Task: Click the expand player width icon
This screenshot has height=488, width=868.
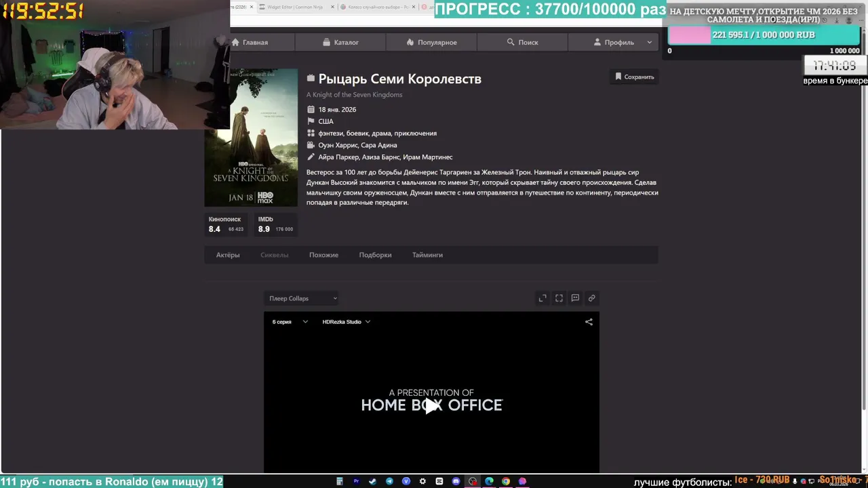Action: tap(542, 298)
